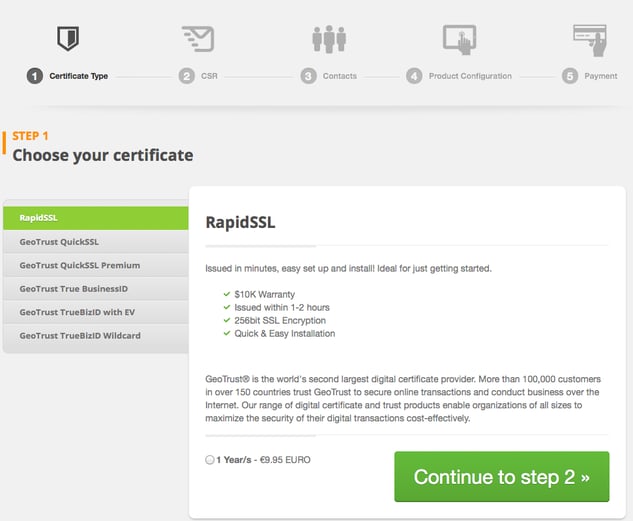Select the RapidSSL certificate tab
This screenshot has height=521, width=633.
click(x=96, y=218)
